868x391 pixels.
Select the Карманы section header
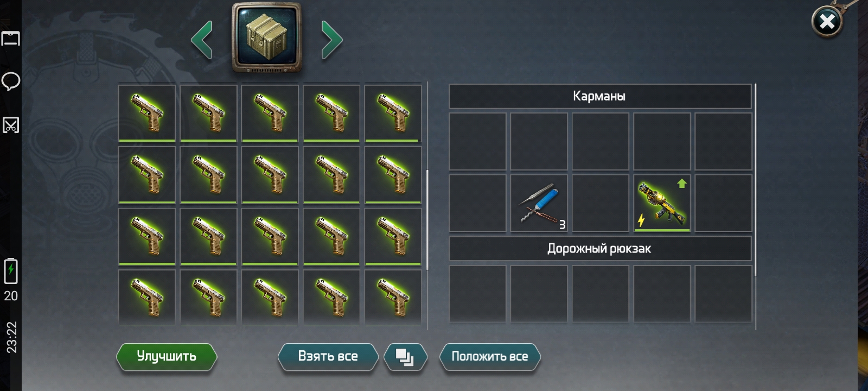click(x=600, y=96)
